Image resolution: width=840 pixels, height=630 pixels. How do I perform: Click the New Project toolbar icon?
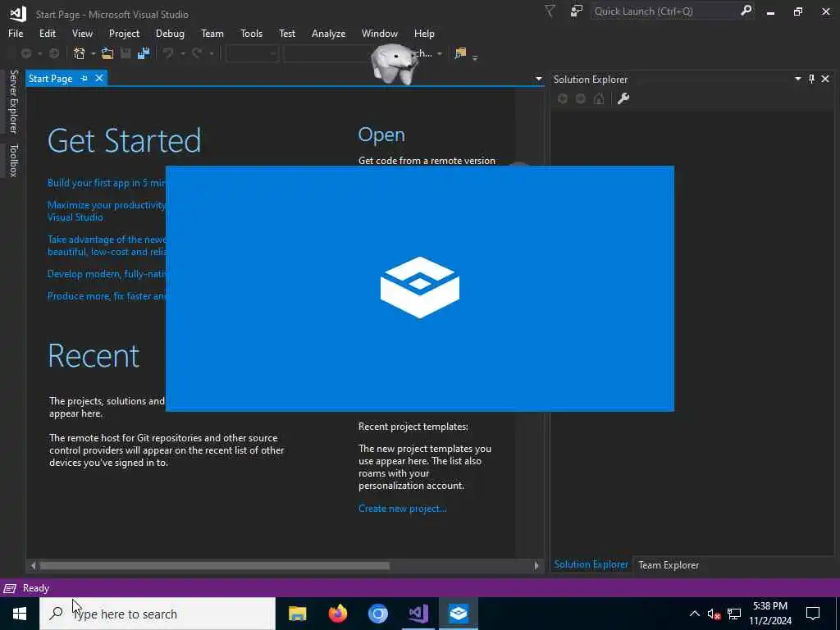(x=80, y=53)
